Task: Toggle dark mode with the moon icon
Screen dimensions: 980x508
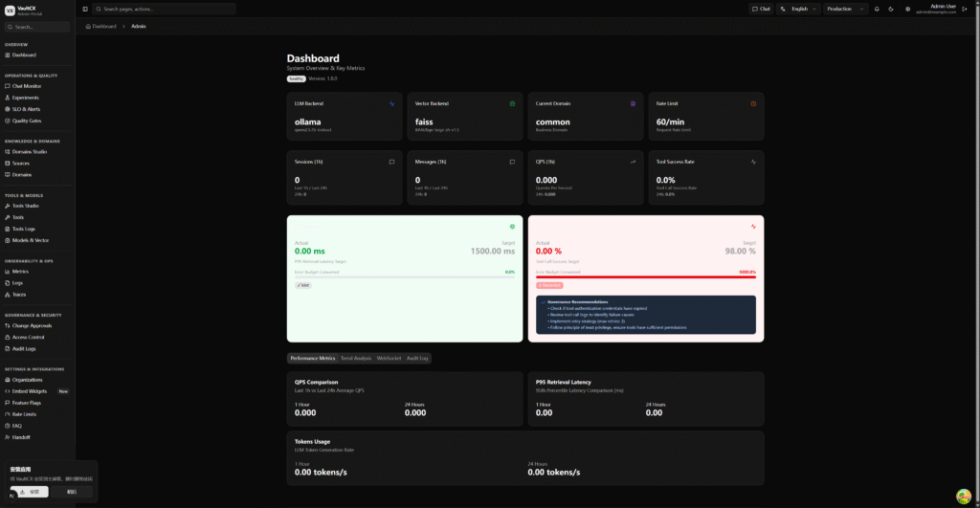Action: [x=891, y=9]
